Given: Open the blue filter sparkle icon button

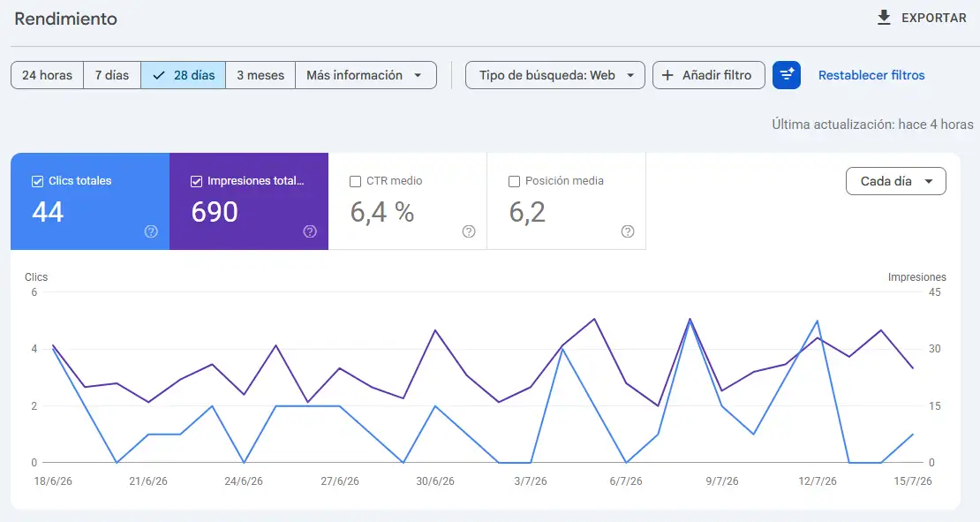Looking at the screenshot, I should tap(787, 75).
